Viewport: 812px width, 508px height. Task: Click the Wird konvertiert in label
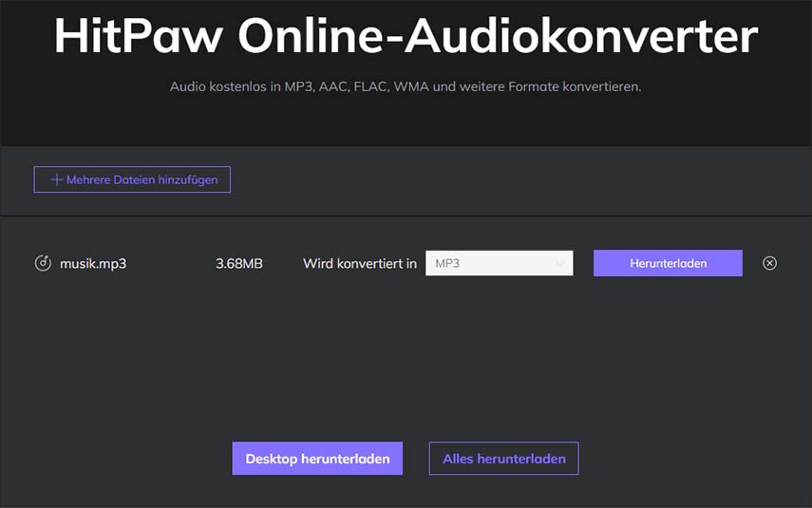pyautogui.click(x=360, y=264)
